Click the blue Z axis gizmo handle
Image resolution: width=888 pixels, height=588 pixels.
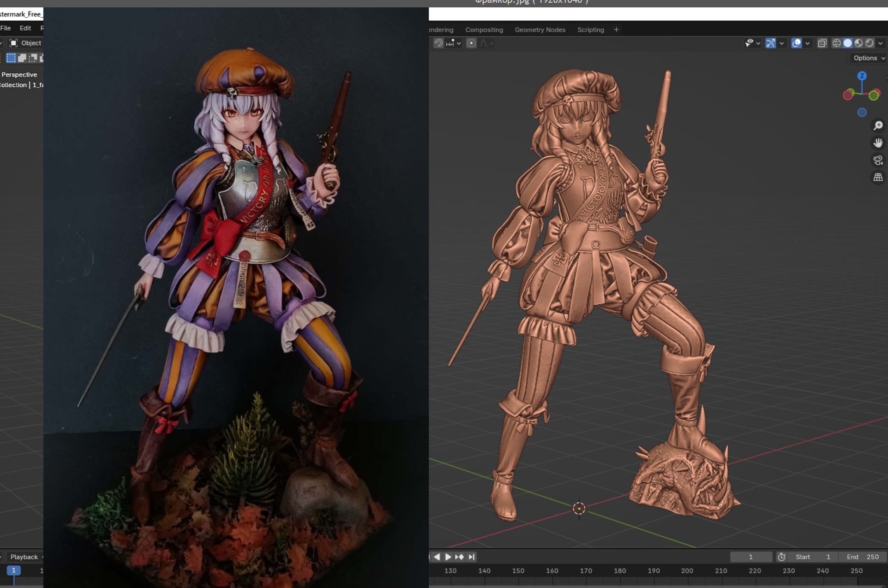click(862, 76)
